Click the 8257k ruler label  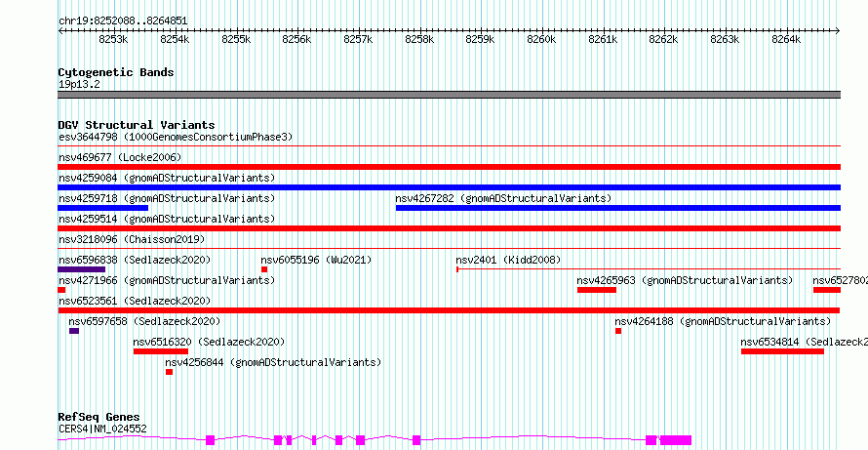(x=359, y=39)
